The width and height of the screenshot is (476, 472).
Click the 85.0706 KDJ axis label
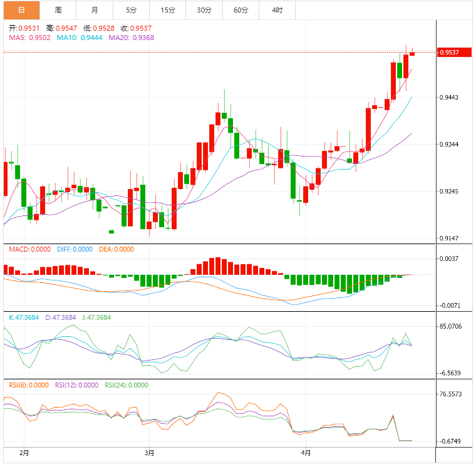(x=450, y=326)
